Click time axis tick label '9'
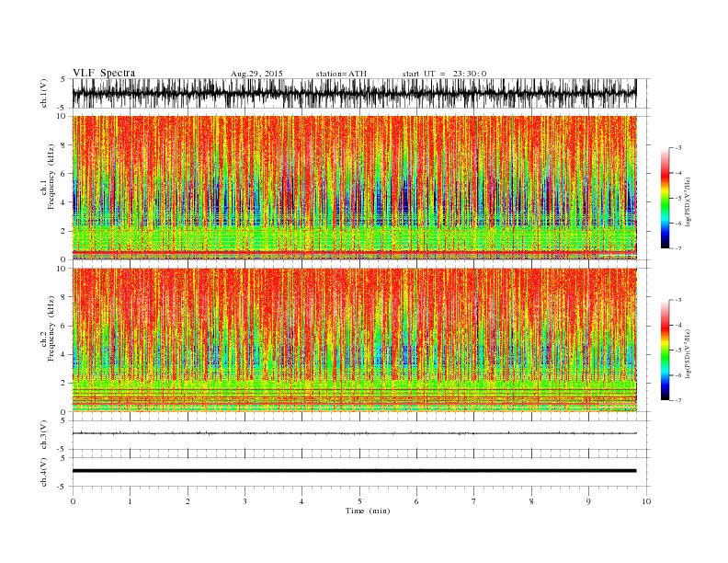Screen dimensions: 728x563 (x=588, y=501)
